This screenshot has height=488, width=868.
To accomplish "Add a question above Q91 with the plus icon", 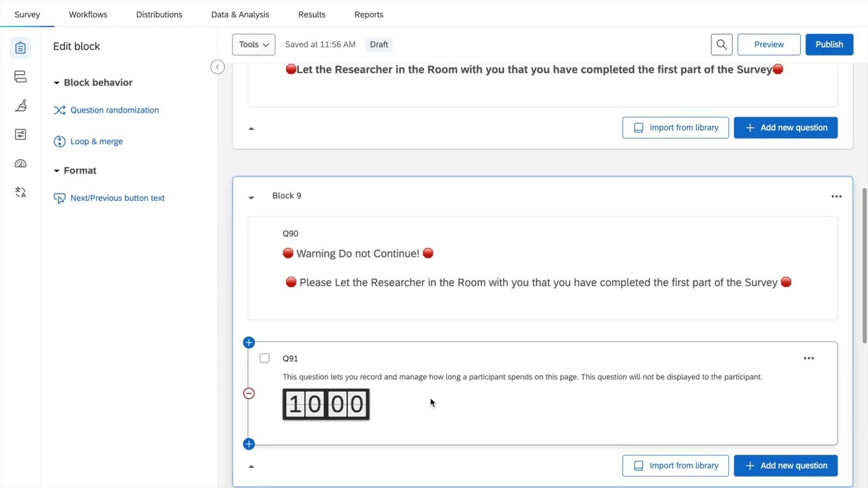I will coord(249,342).
